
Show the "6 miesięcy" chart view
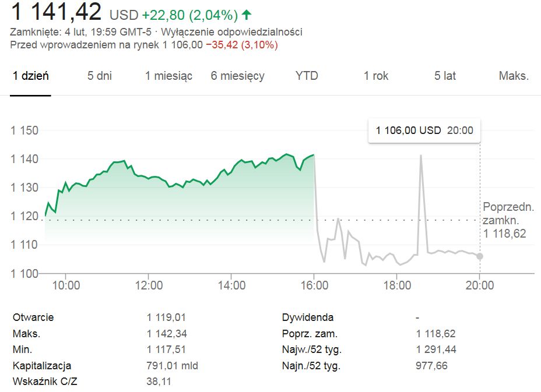click(x=238, y=76)
